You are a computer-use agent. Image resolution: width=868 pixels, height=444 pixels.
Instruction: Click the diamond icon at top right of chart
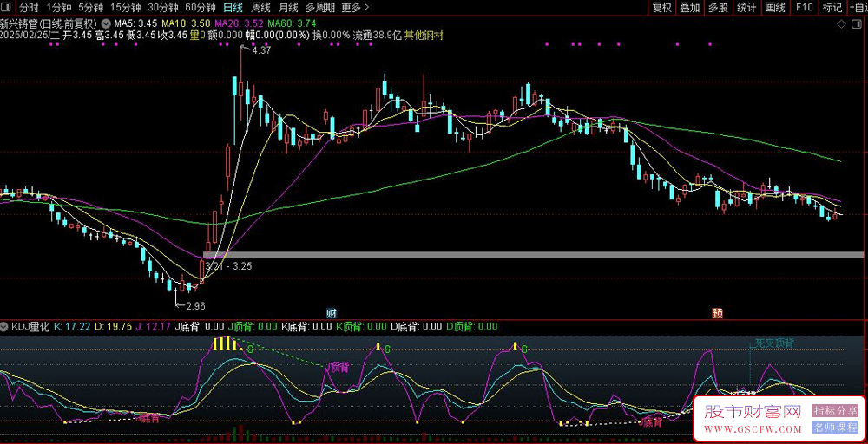[x=839, y=23]
